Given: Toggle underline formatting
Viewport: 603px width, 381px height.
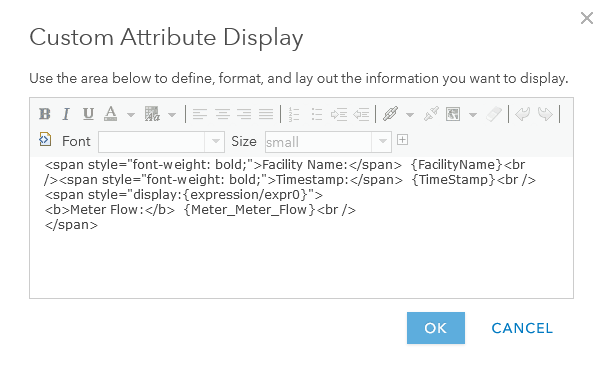Looking at the screenshot, I should point(88,114).
